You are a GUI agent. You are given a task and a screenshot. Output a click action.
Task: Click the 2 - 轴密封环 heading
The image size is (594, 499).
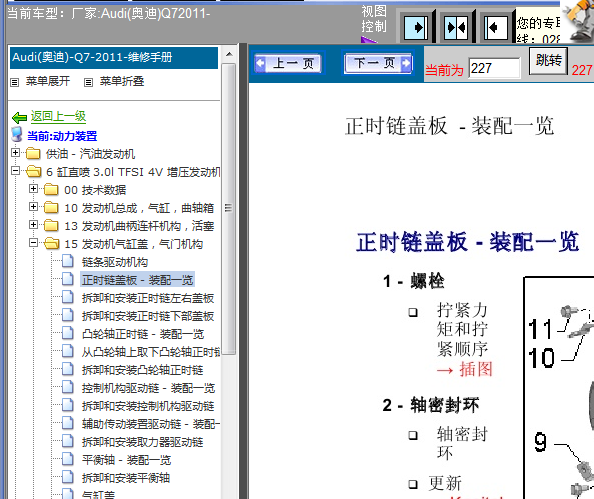click(431, 405)
